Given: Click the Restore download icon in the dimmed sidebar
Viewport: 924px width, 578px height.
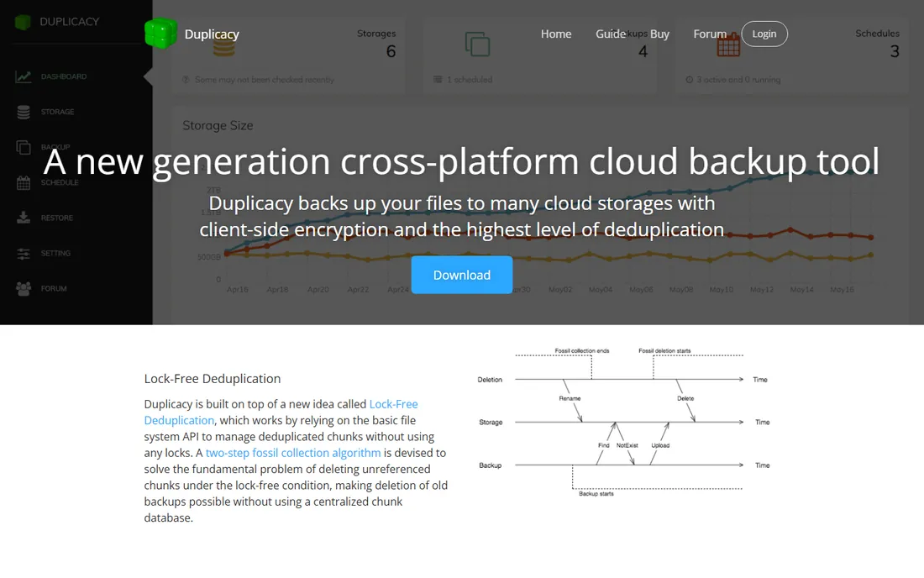Looking at the screenshot, I should click(23, 218).
